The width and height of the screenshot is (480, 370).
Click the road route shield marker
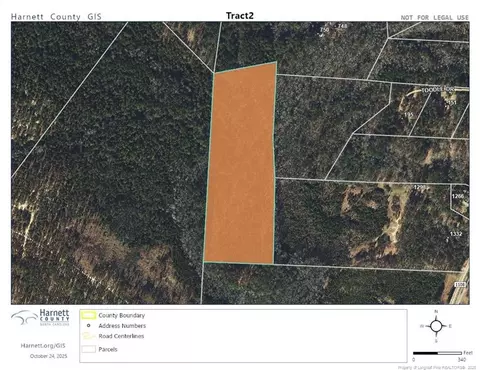click(x=460, y=284)
